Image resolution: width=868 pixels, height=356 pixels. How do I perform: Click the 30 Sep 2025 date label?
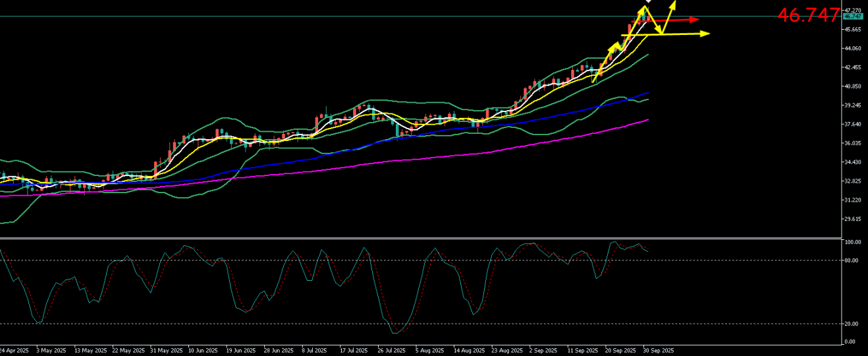point(658,350)
